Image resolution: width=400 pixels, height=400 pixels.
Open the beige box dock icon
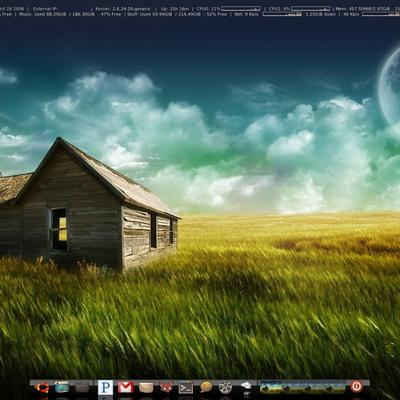pos(146,387)
